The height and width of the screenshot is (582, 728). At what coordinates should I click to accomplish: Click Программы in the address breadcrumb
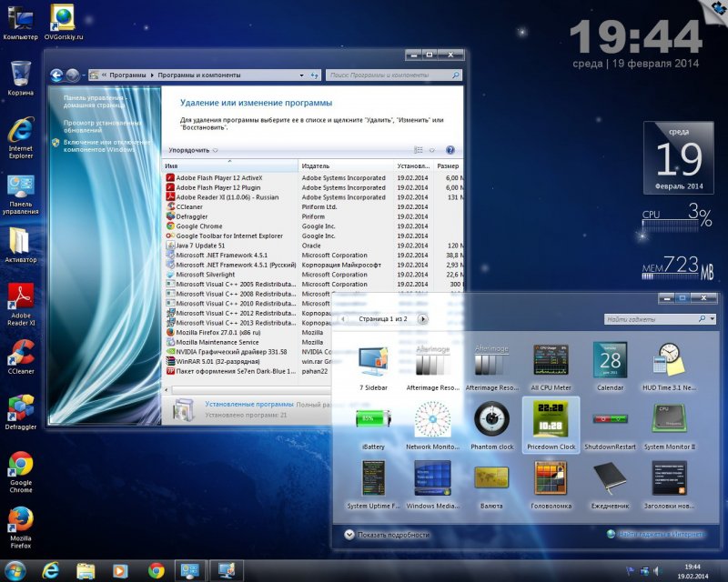[127, 75]
